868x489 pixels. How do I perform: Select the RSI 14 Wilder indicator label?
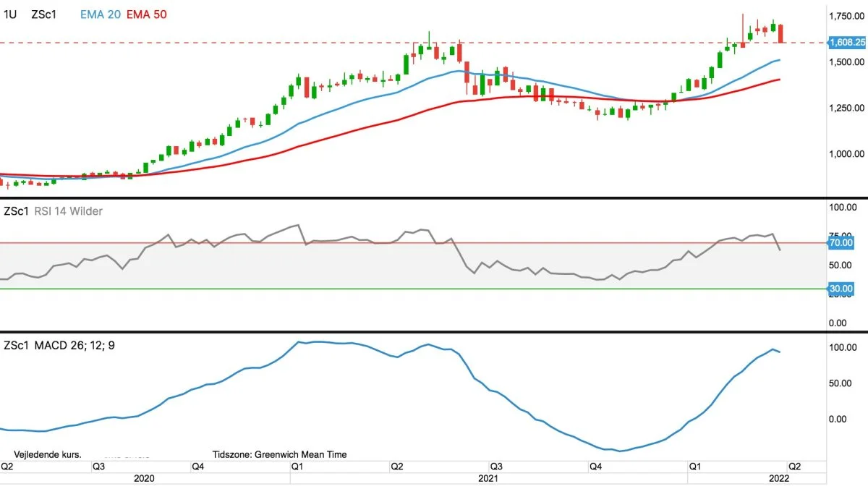point(68,211)
